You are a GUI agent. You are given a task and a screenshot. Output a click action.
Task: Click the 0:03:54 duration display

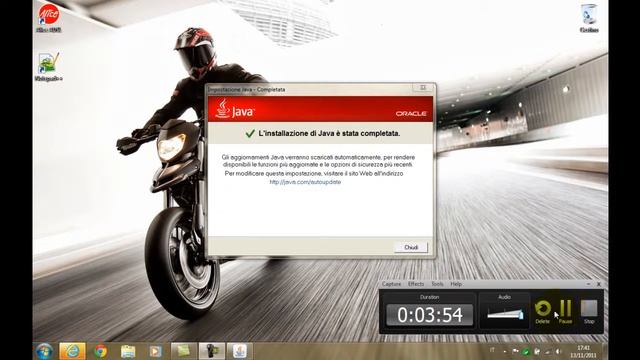pyautogui.click(x=429, y=315)
